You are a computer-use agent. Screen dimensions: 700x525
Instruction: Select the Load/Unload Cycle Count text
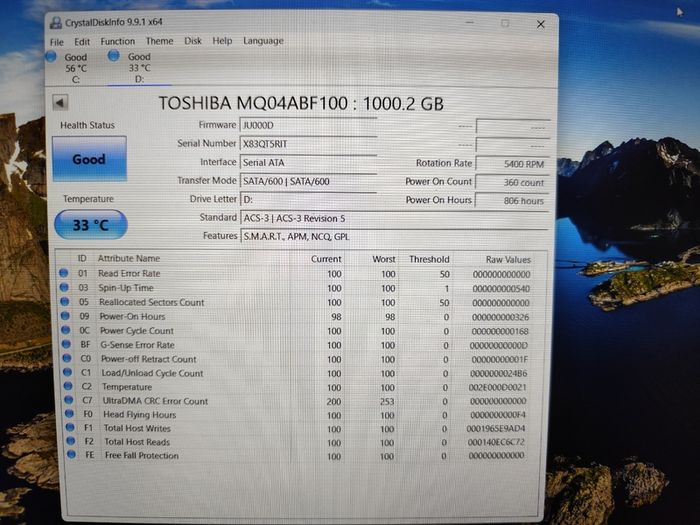152,373
